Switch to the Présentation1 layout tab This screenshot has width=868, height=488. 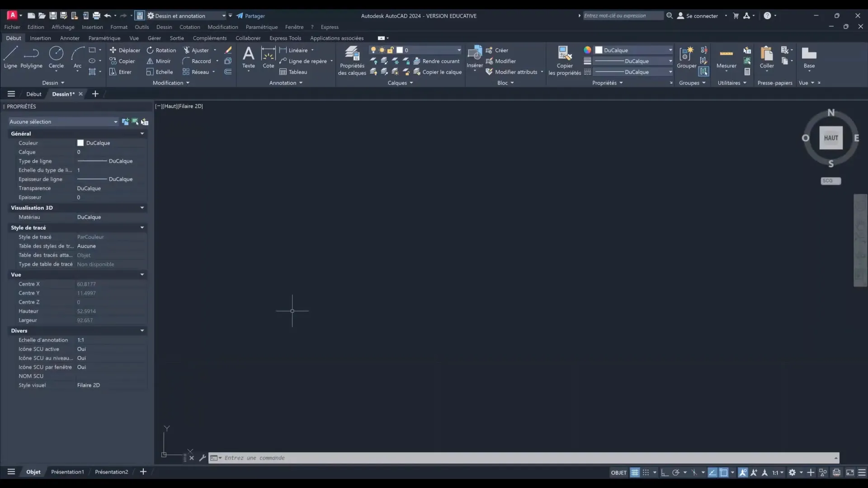tap(67, 472)
